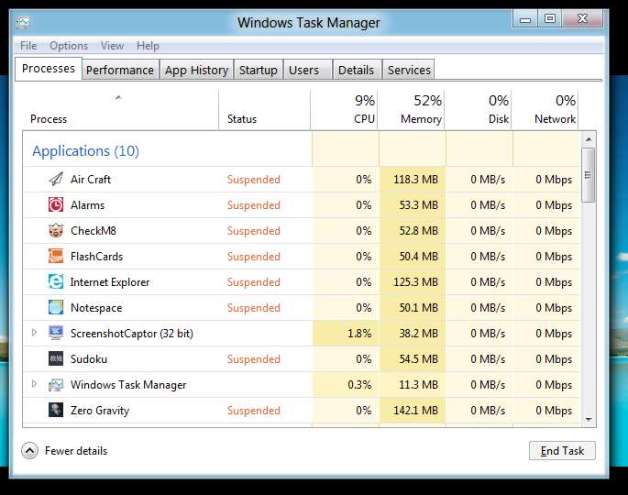This screenshot has width=628, height=495.
Task: Switch to the Startup tab
Action: pyautogui.click(x=258, y=70)
